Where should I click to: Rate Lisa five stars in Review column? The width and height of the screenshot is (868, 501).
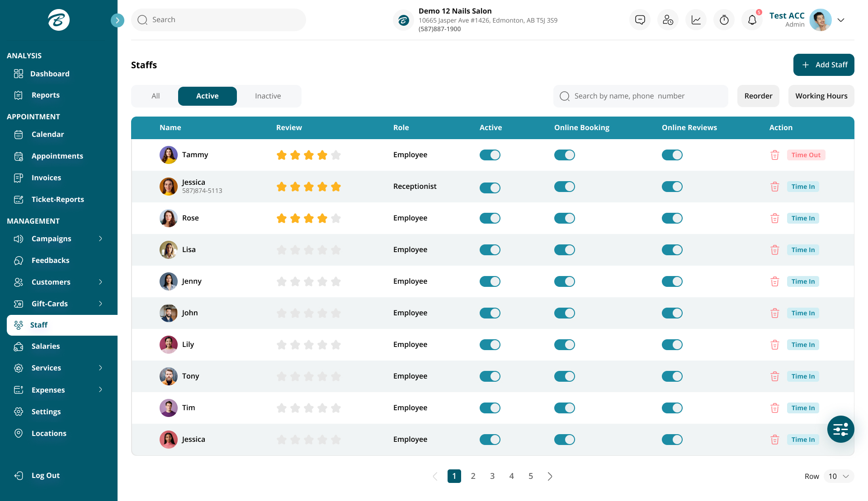(x=336, y=249)
